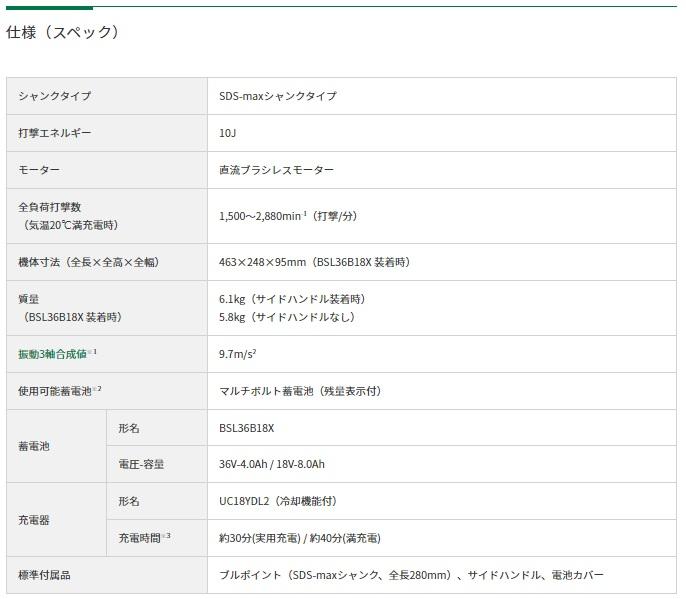Select the 電圧-容量 label cell
This screenshot has height=599, width=686.
(157, 464)
